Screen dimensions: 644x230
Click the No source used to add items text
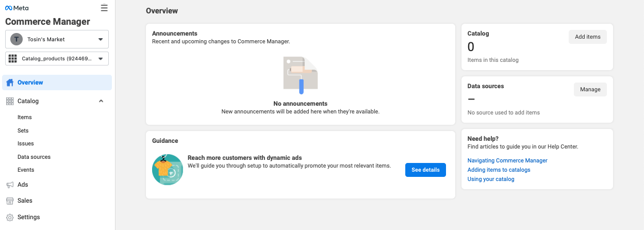point(504,112)
